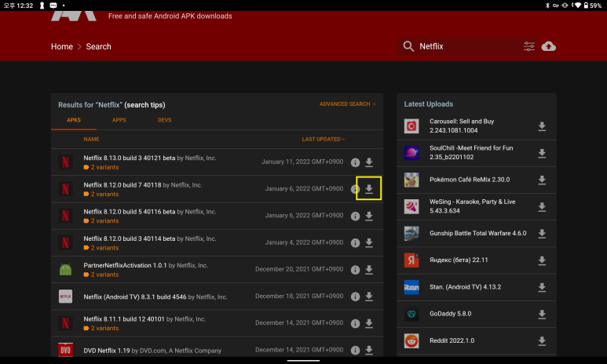Check battery status at 59%

(x=592, y=5)
